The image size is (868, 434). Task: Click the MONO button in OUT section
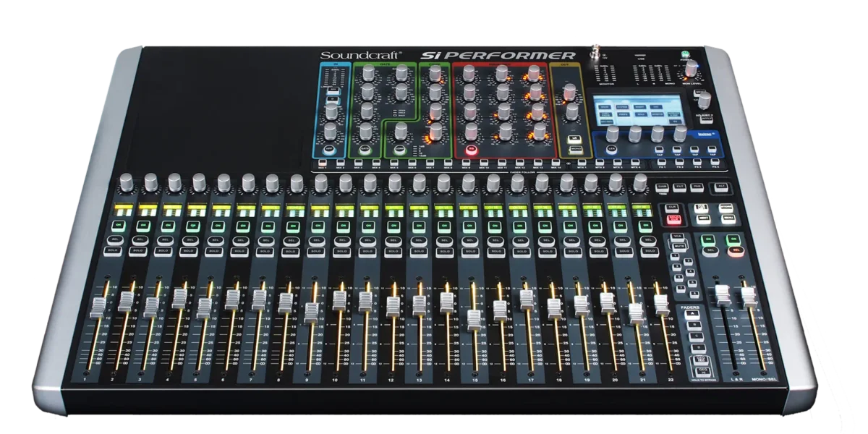click(576, 149)
